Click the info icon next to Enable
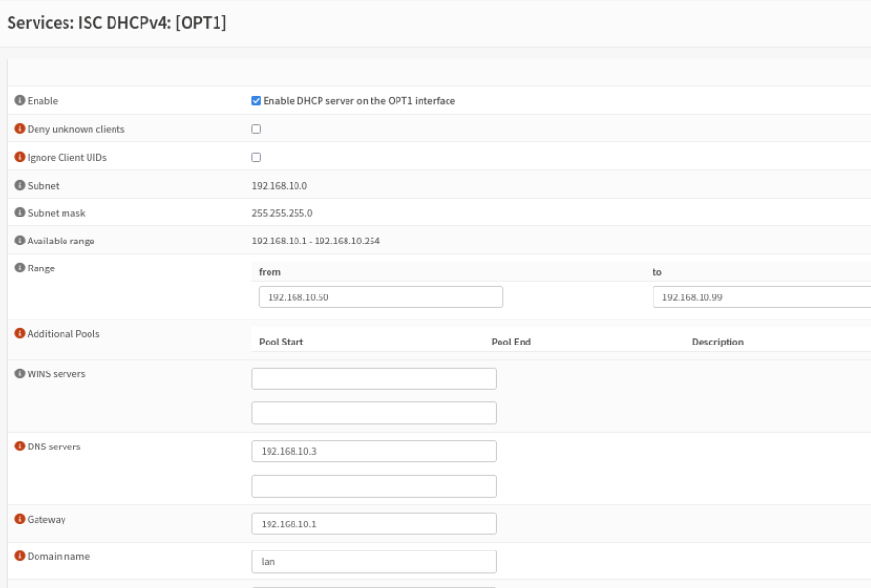The height and width of the screenshot is (588, 871). coord(19,98)
